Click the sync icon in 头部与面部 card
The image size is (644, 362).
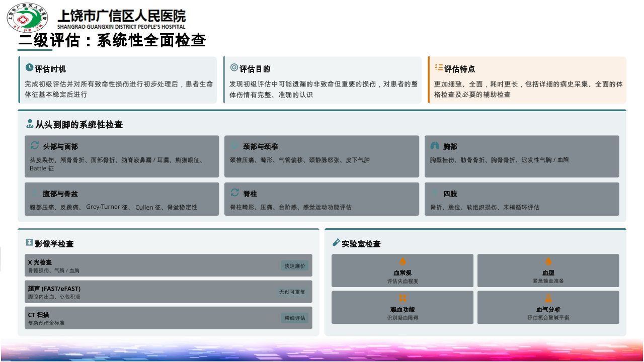pos(35,145)
